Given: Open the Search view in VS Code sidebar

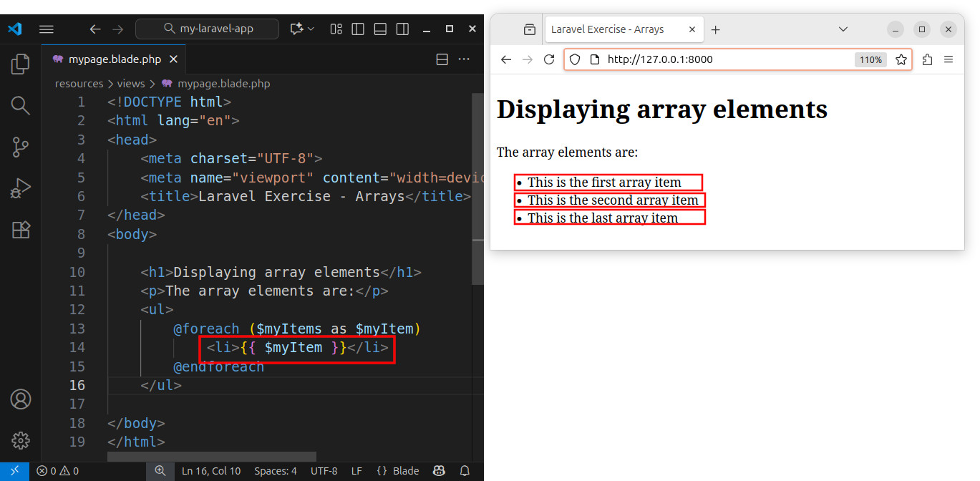Looking at the screenshot, I should point(20,106).
